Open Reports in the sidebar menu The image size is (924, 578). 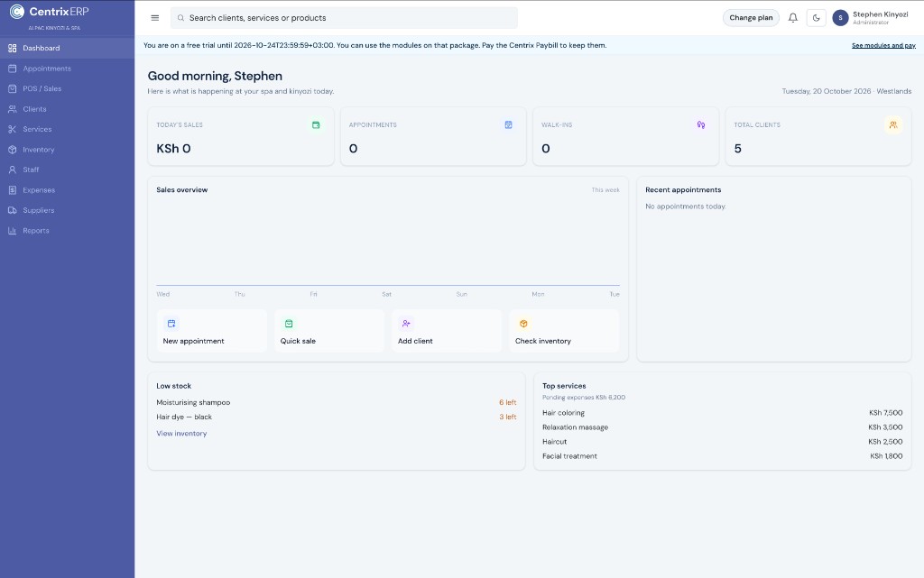coord(67,231)
